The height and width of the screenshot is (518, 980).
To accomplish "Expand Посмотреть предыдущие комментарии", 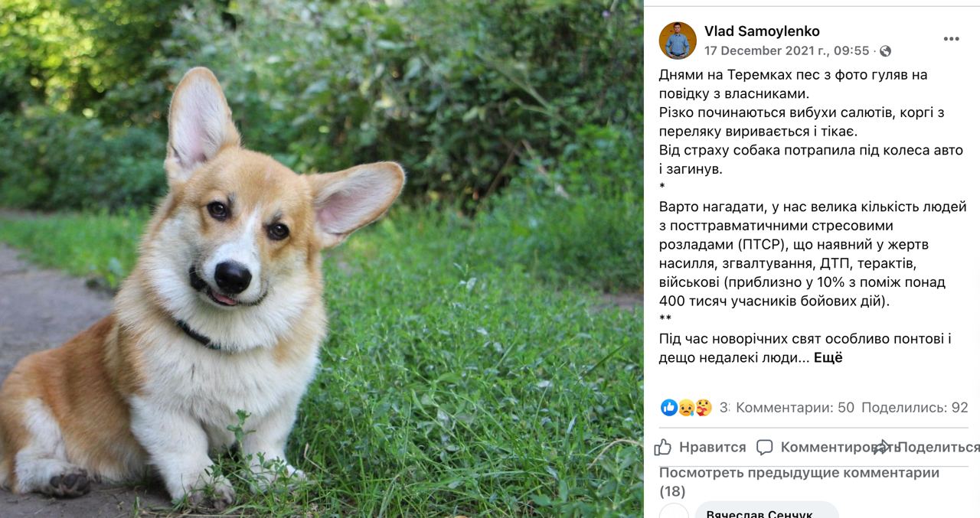I will click(x=799, y=482).
